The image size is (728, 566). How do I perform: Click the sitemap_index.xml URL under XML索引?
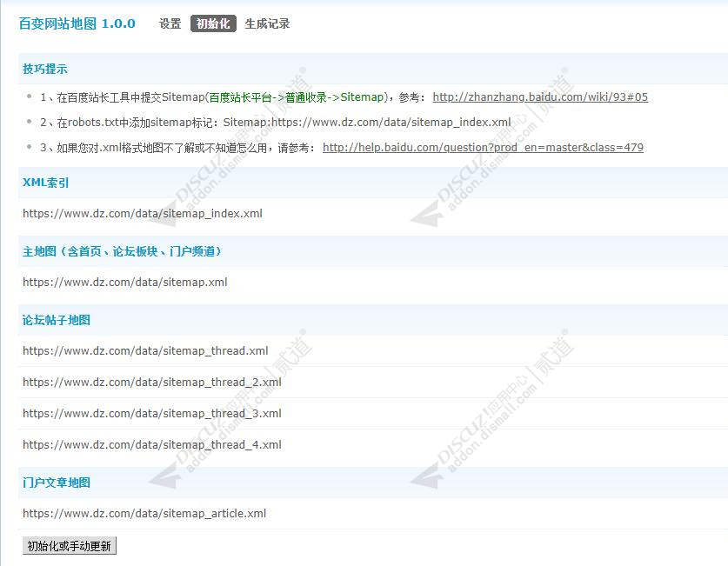(x=143, y=213)
